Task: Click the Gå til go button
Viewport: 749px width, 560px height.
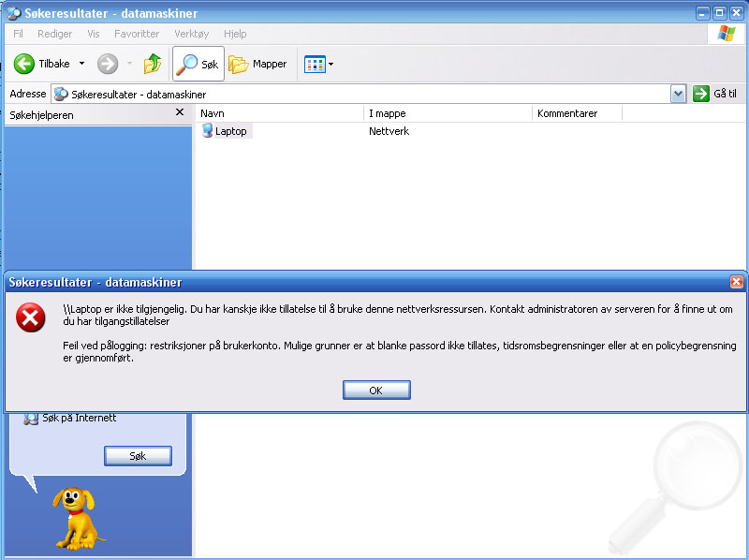Action: tap(715, 94)
